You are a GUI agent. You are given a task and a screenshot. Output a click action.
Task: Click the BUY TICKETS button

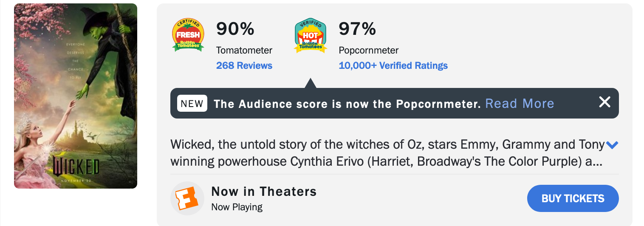pos(573,198)
